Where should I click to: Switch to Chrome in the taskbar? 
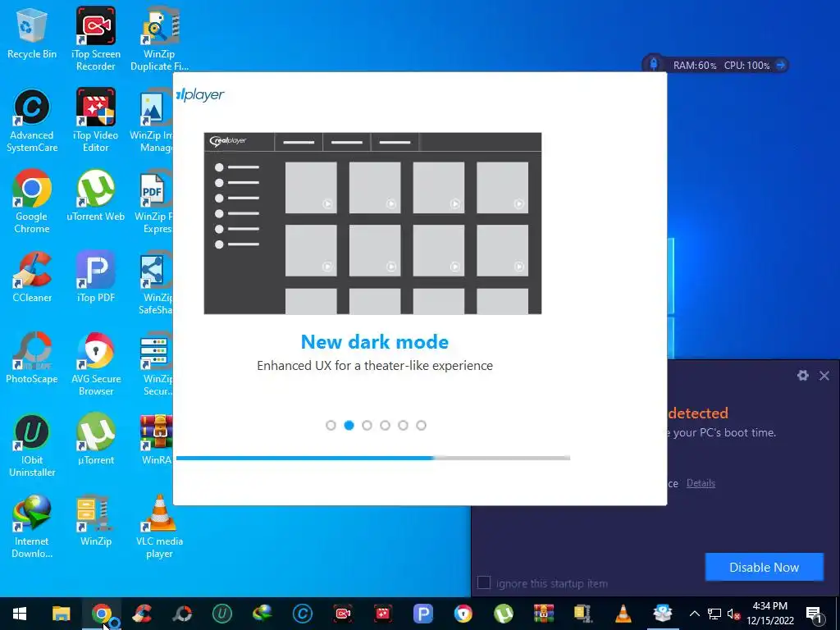click(101, 614)
